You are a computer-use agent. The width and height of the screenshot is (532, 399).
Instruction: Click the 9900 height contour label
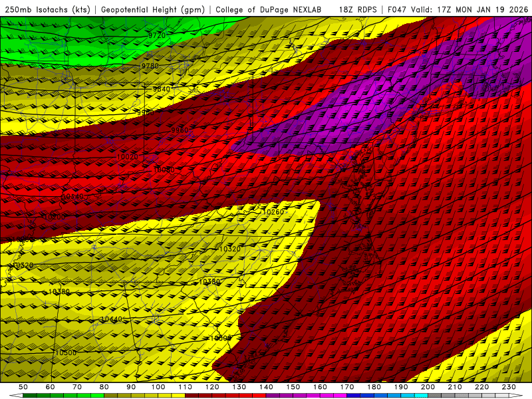(146, 112)
